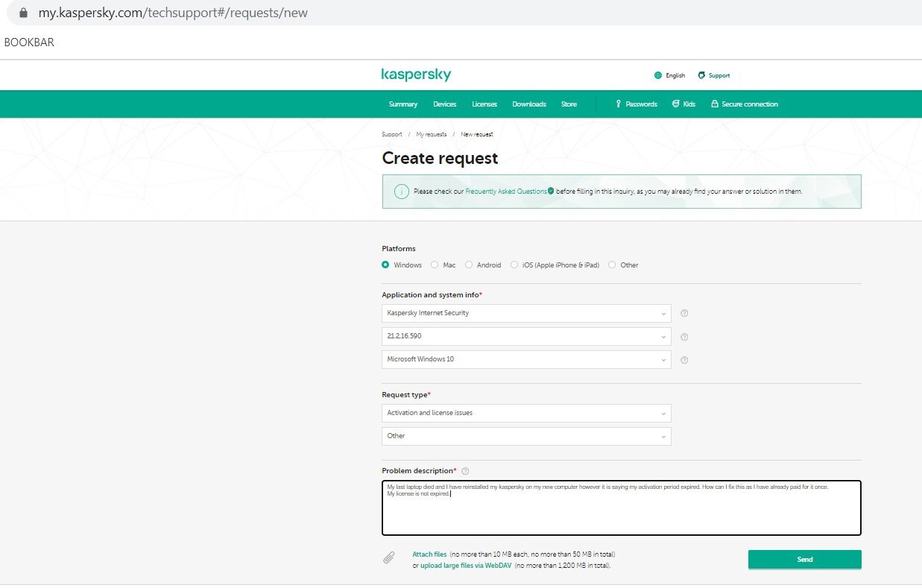
Task: Click the Kids icon in navigation bar
Action: point(675,104)
